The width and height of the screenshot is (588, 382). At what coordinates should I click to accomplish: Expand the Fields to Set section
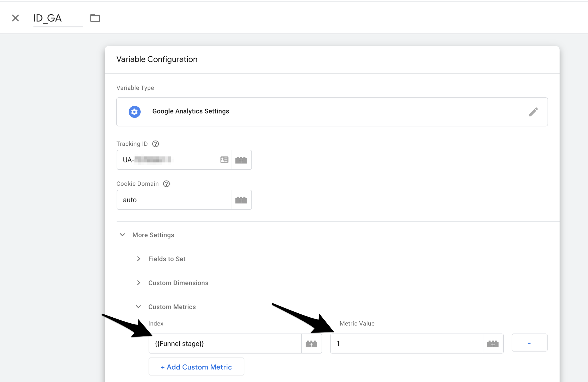point(139,259)
